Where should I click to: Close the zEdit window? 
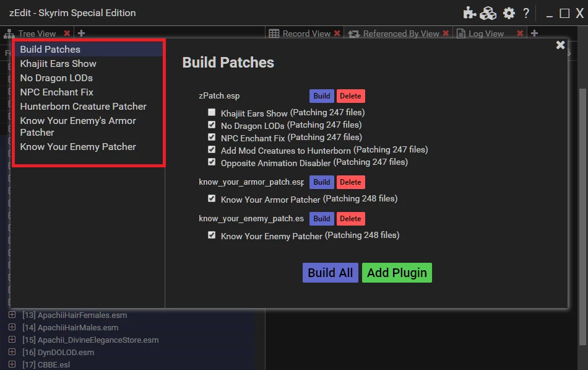click(x=580, y=14)
